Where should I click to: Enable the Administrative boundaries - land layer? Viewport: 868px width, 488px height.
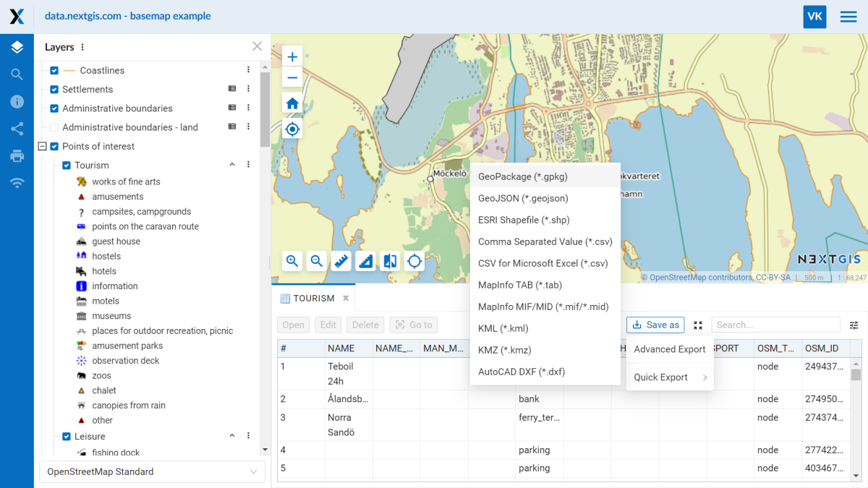[x=53, y=127]
